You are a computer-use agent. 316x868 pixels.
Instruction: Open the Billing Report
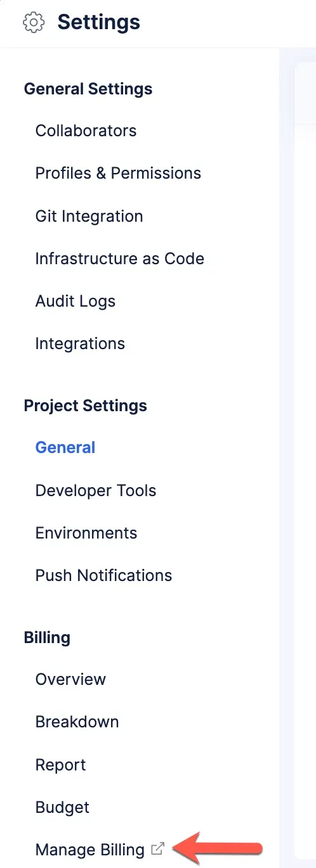[60, 765]
